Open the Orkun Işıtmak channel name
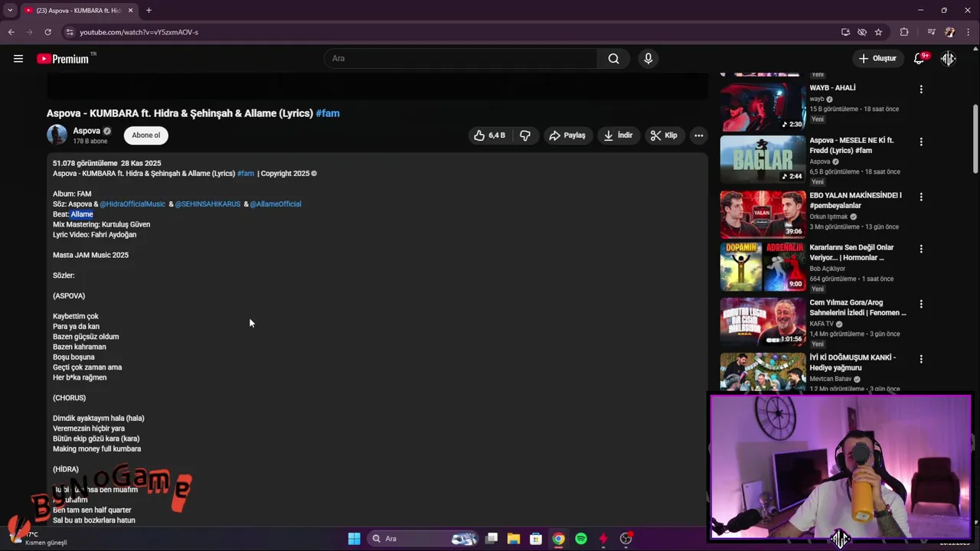The width and height of the screenshot is (980, 551). (x=828, y=217)
